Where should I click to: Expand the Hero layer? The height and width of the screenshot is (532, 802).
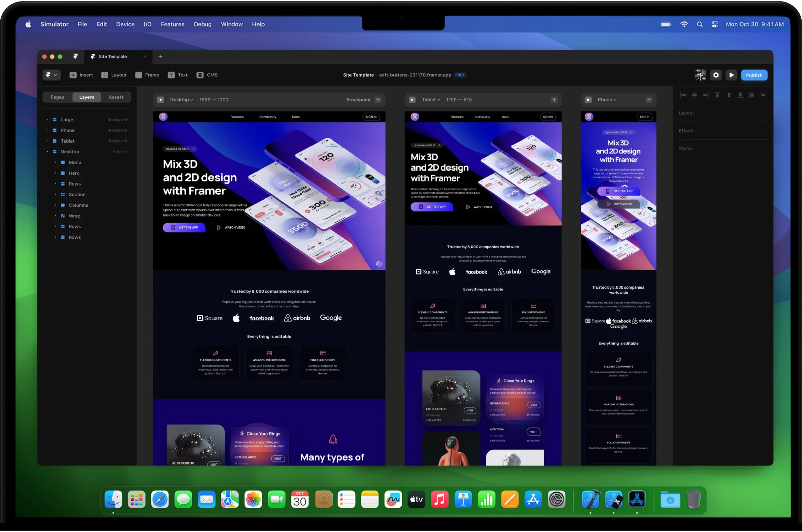(x=55, y=173)
